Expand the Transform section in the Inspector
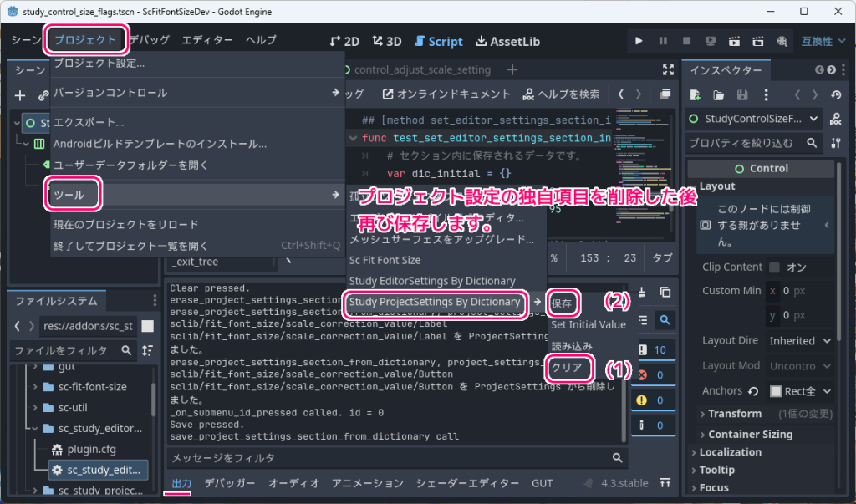Screen dimensions: 856x504 point(734,413)
